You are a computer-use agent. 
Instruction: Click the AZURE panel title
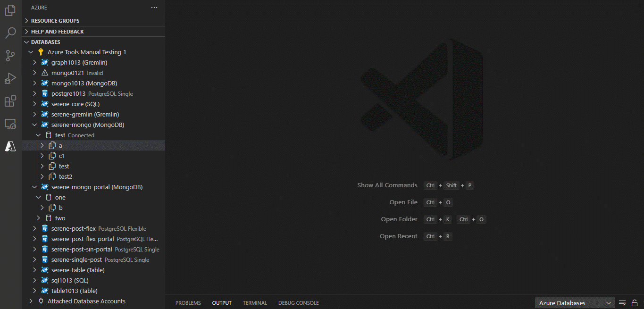[39, 8]
